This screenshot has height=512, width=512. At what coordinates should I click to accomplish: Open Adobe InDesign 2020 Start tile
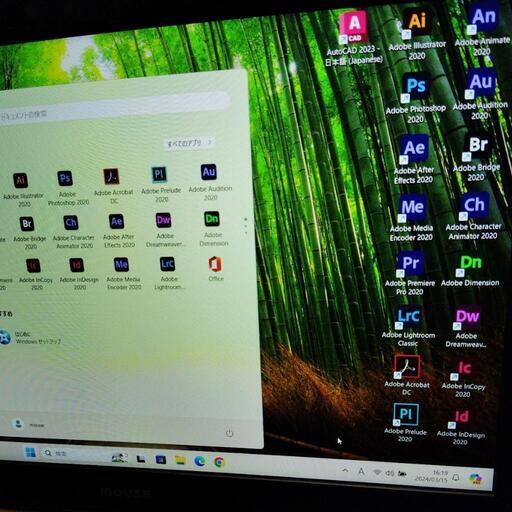tap(79, 273)
